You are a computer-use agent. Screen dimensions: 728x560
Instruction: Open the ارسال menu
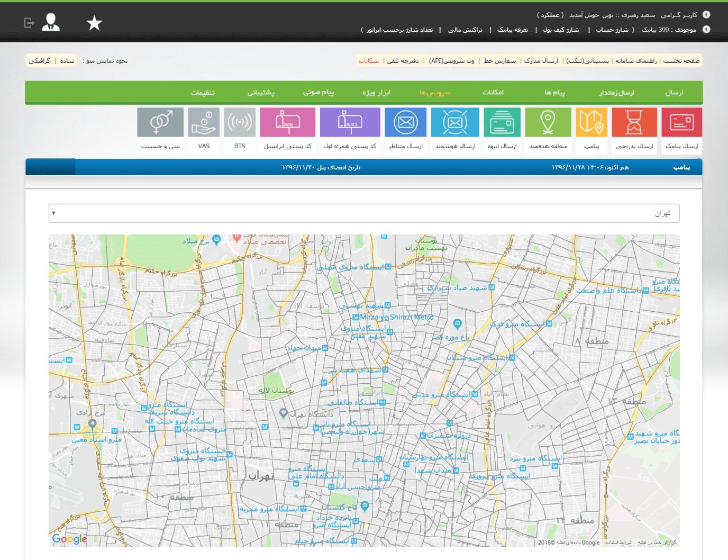pos(674,93)
